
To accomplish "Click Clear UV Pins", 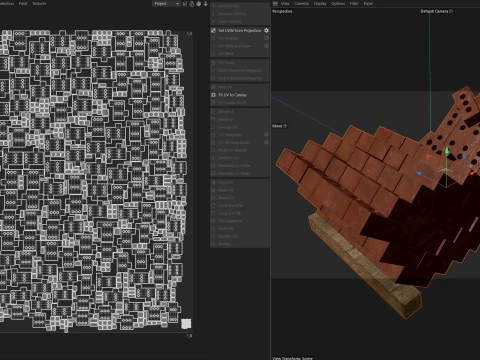I will [x=240, y=21].
